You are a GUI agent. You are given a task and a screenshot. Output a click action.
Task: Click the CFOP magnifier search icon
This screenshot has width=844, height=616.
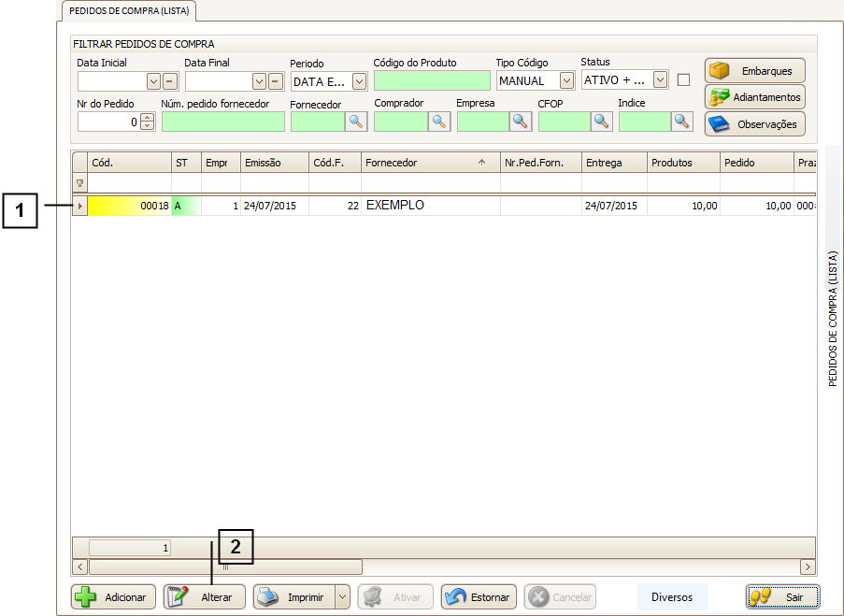point(601,121)
